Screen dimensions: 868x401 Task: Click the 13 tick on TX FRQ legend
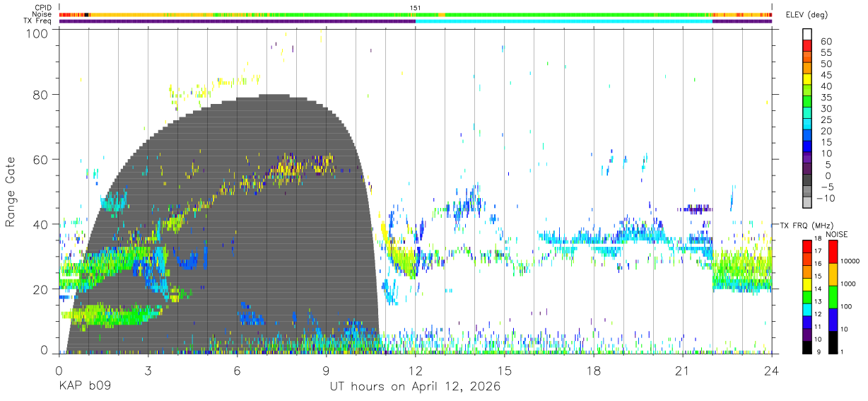tap(818, 301)
